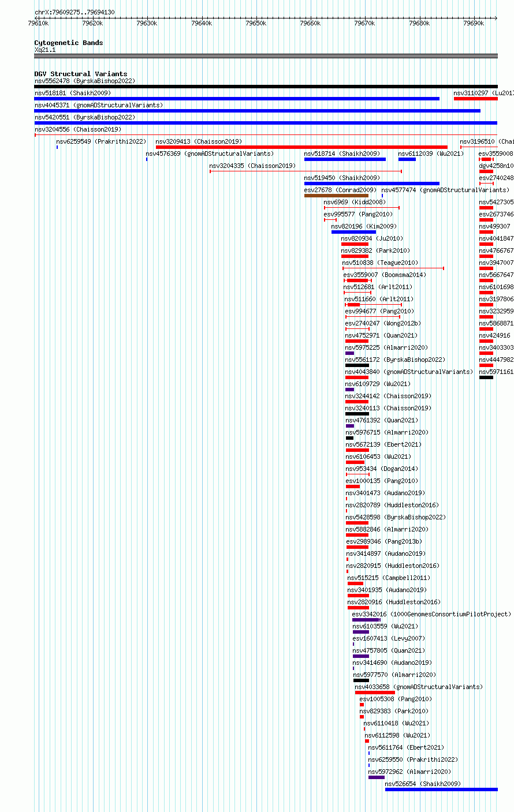Click nsv829382 (Park2010) label
514x812 pixels.
click(375, 250)
